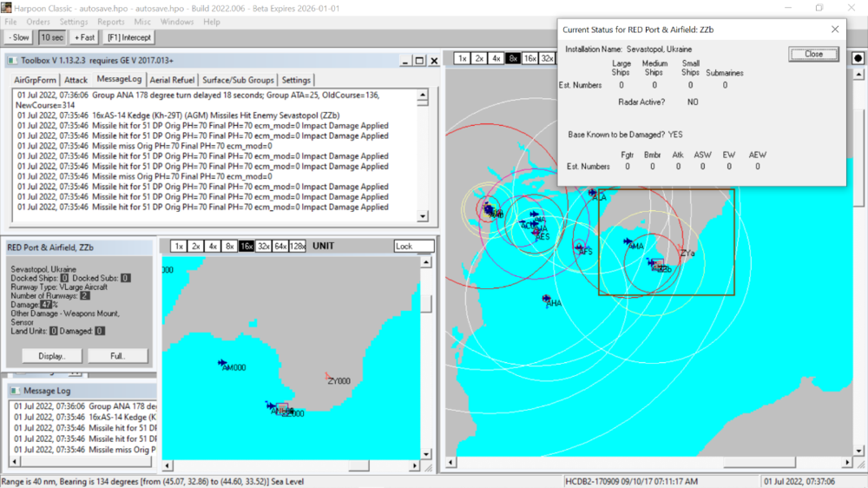Set group map zoom to 4x
The height and width of the screenshot is (488, 868).
point(496,58)
